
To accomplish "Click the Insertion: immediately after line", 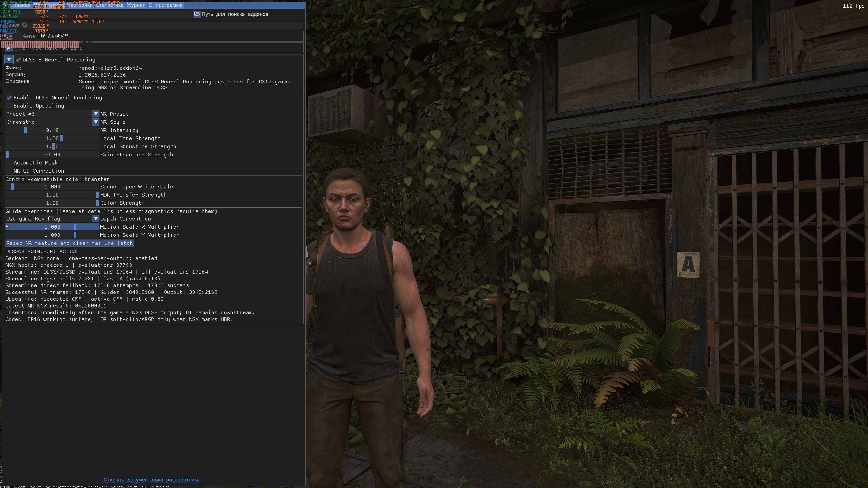I will pyautogui.click(x=130, y=312).
